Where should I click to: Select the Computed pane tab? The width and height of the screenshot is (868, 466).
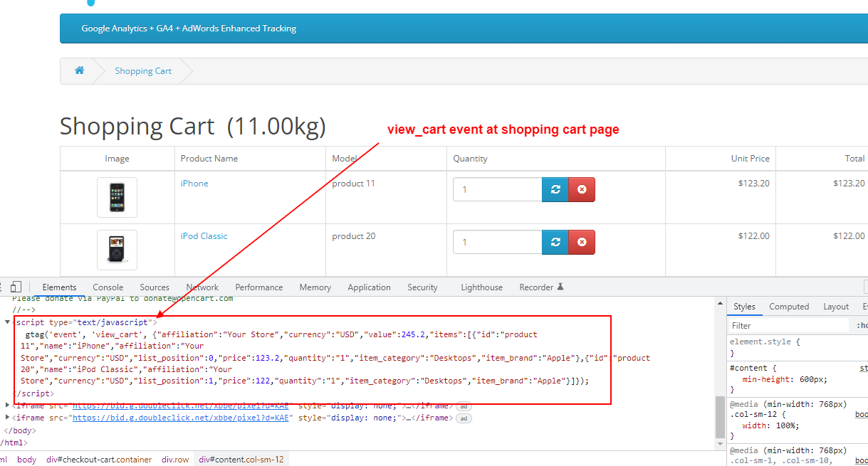[789, 307]
